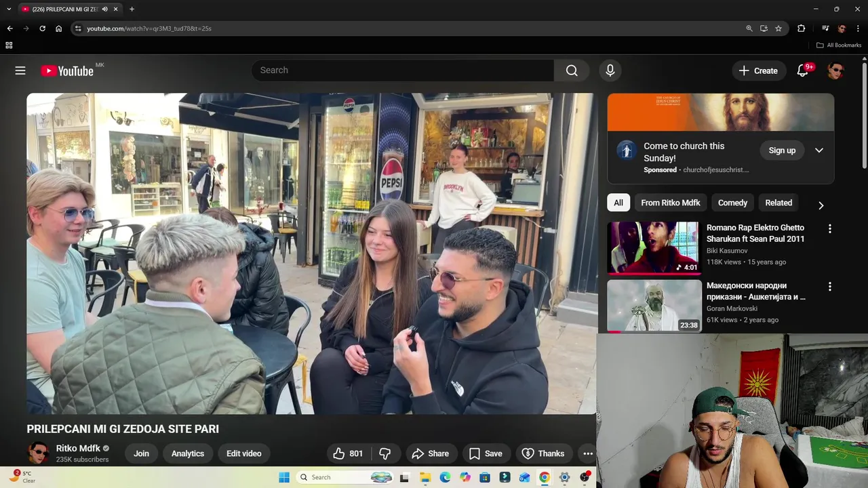Click the Jesus ad banner image
Screen dimensions: 868x488
click(x=720, y=112)
